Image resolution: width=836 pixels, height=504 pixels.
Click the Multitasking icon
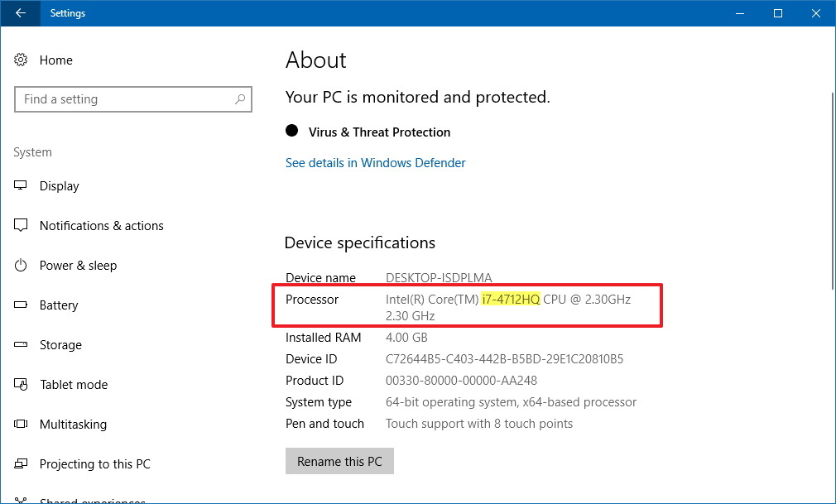tap(21, 424)
